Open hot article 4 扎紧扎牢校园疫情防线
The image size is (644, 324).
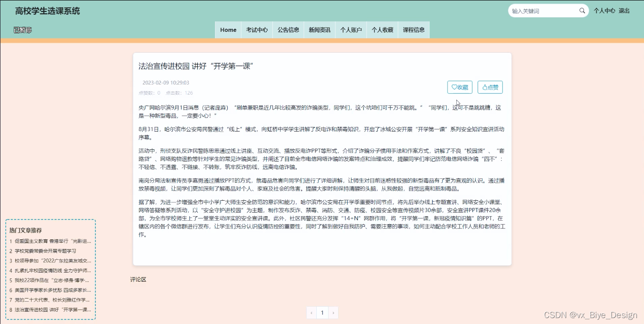[x=50, y=270]
